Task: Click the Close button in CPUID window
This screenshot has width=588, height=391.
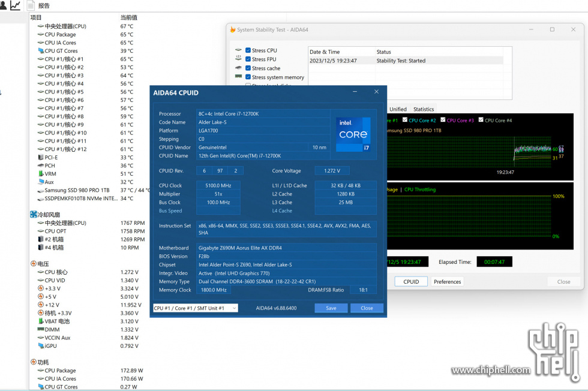Action: point(367,308)
